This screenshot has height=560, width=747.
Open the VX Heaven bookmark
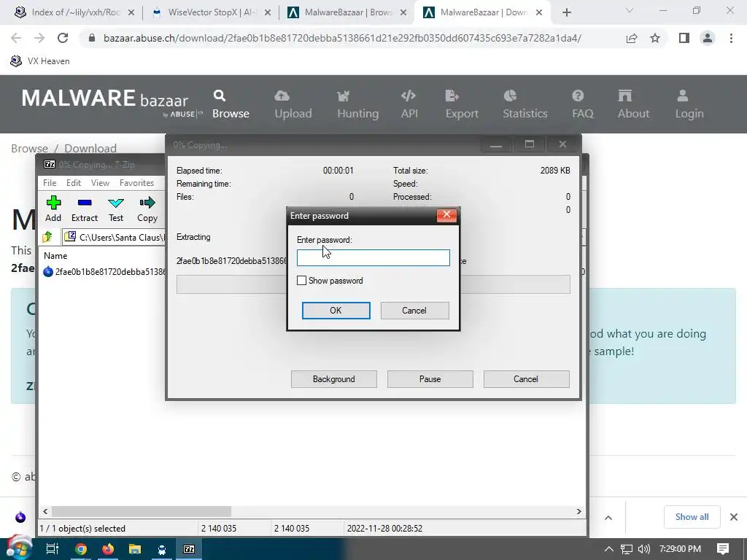pyautogui.click(x=41, y=61)
